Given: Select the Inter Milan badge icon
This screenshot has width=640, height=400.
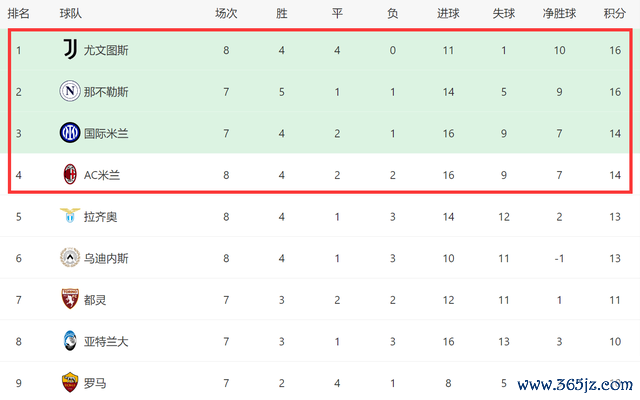Looking at the screenshot, I should pyautogui.click(x=70, y=133).
